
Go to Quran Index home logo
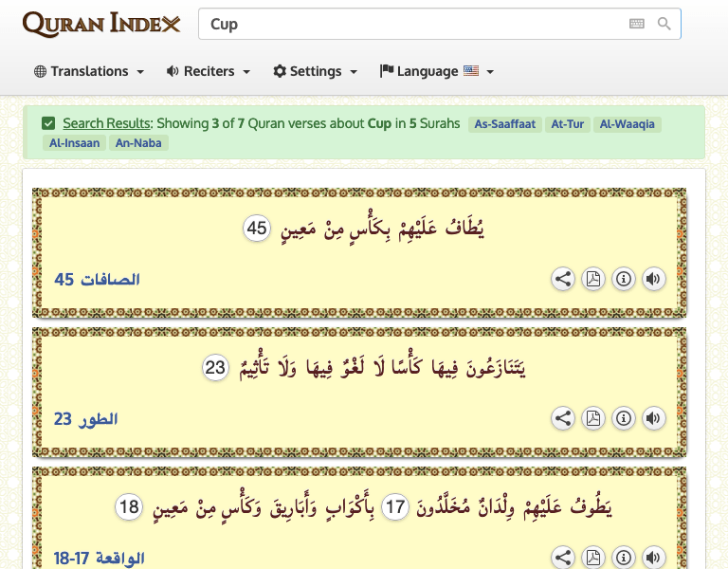coord(101,24)
